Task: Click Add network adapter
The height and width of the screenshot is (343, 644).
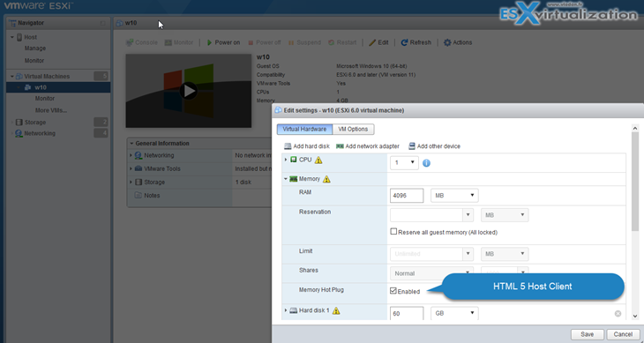Action: [368, 146]
